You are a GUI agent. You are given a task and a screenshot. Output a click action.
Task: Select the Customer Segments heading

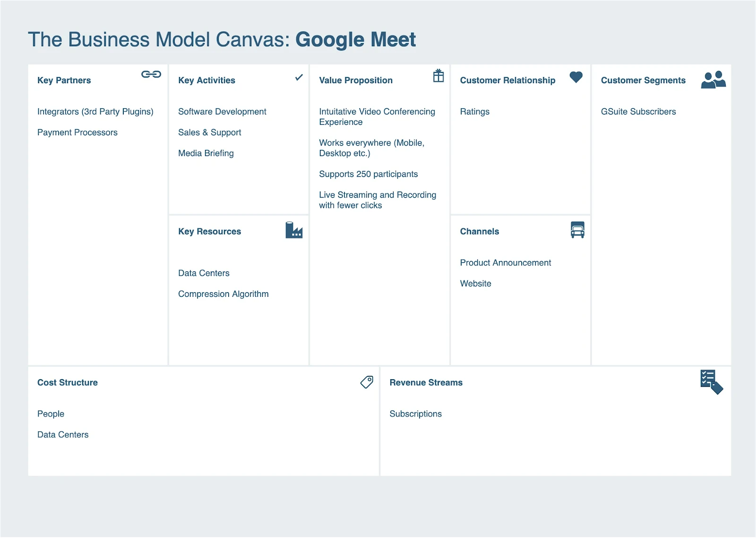(643, 80)
